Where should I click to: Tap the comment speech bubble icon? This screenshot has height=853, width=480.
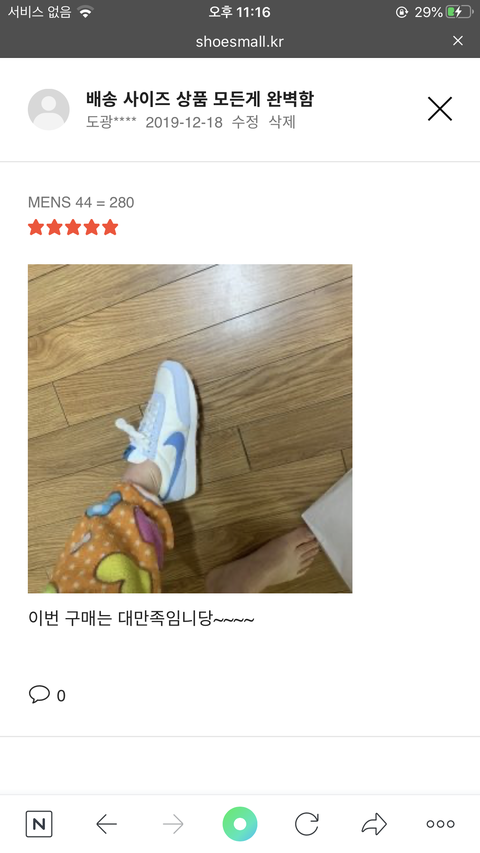(39, 694)
